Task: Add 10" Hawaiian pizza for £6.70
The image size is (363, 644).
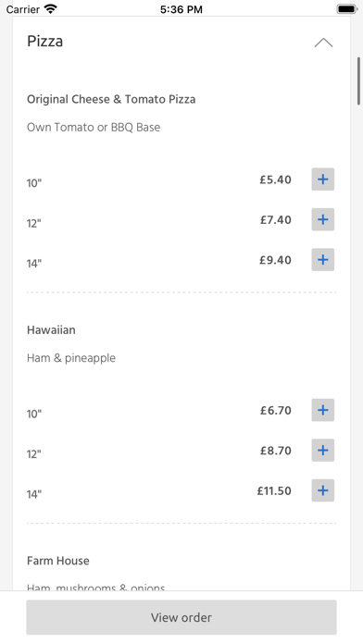Action: click(x=322, y=410)
